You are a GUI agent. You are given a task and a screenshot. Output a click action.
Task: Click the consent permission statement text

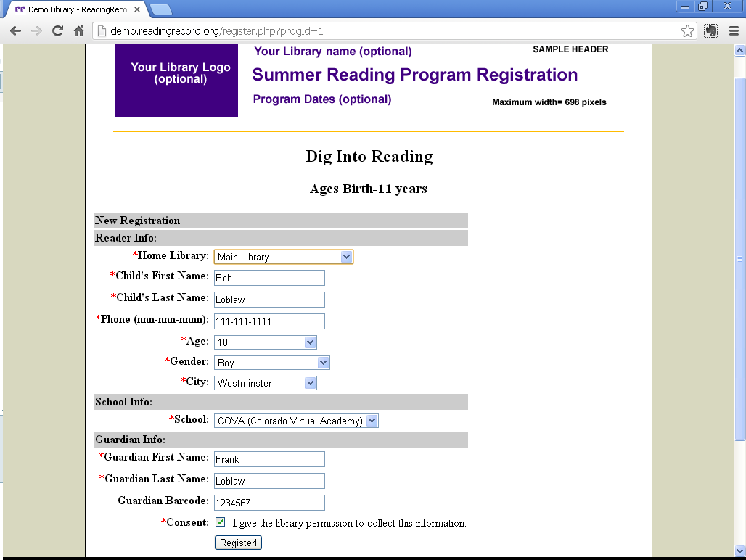click(x=349, y=523)
